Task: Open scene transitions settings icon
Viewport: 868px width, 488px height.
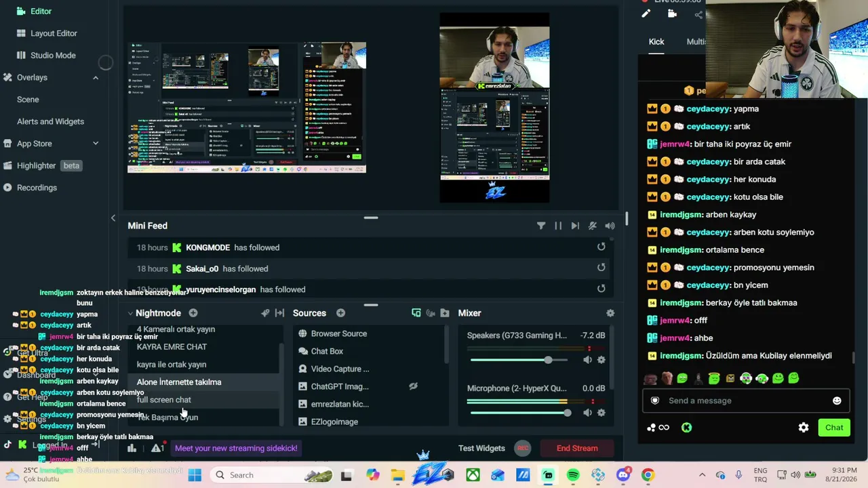Action: coord(265,313)
